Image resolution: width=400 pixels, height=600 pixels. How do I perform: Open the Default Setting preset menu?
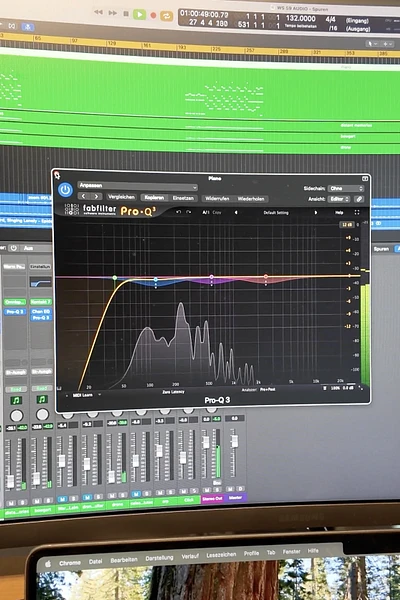tap(276, 213)
